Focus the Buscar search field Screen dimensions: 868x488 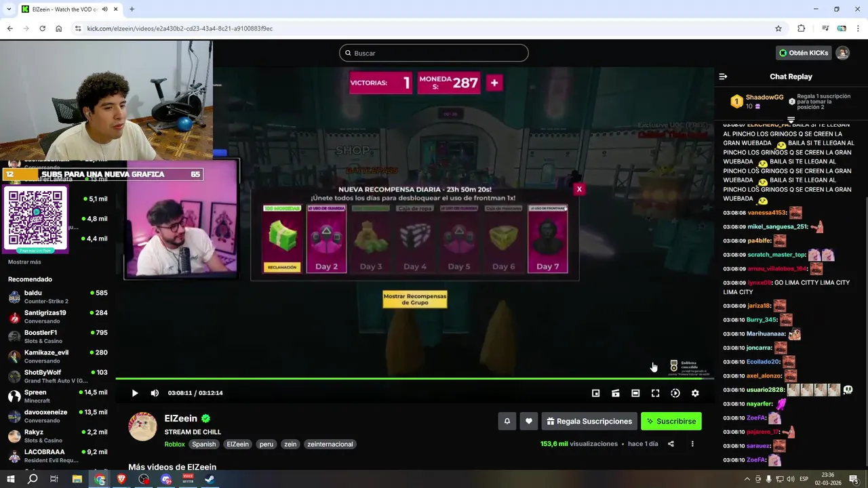coord(434,53)
